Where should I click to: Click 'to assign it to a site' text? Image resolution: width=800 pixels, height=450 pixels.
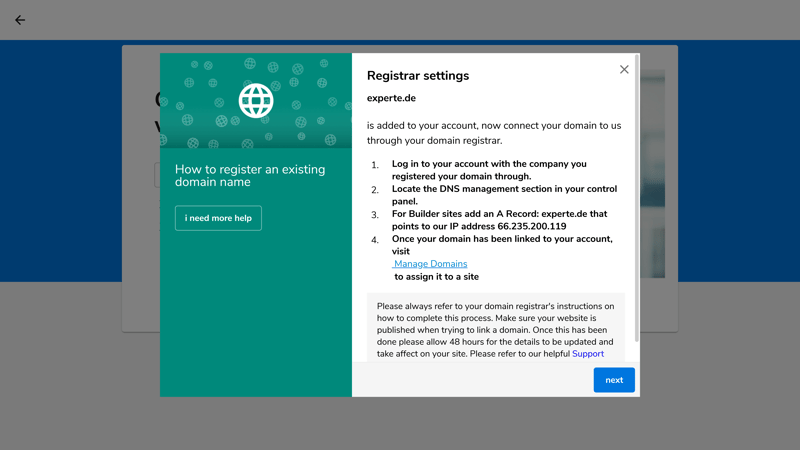click(436, 277)
